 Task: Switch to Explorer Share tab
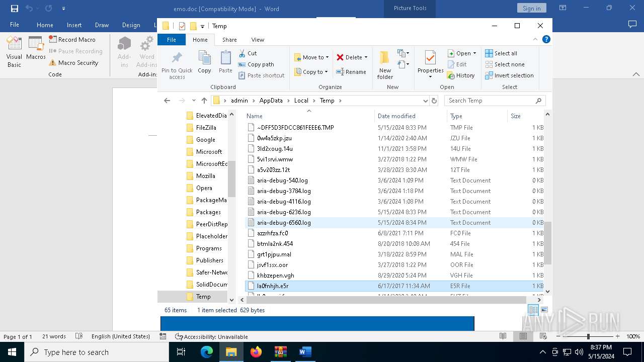click(x=229, y=40)
